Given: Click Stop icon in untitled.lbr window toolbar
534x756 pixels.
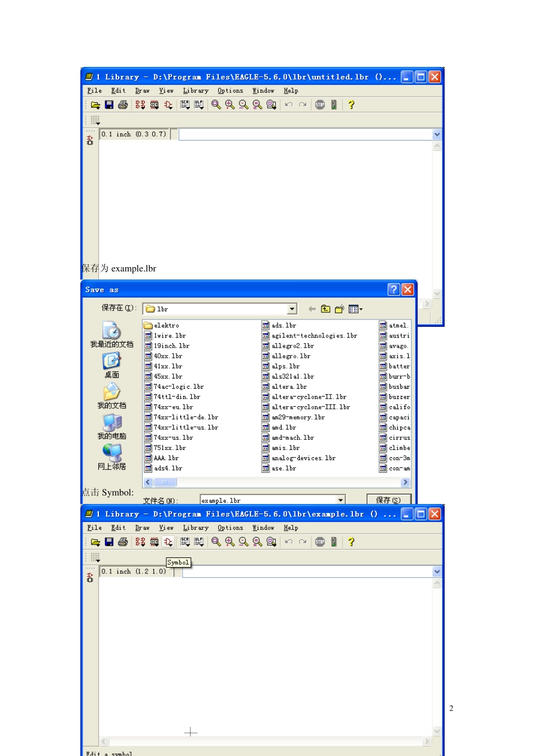Looking at the screenshot, I should point(320,105).
